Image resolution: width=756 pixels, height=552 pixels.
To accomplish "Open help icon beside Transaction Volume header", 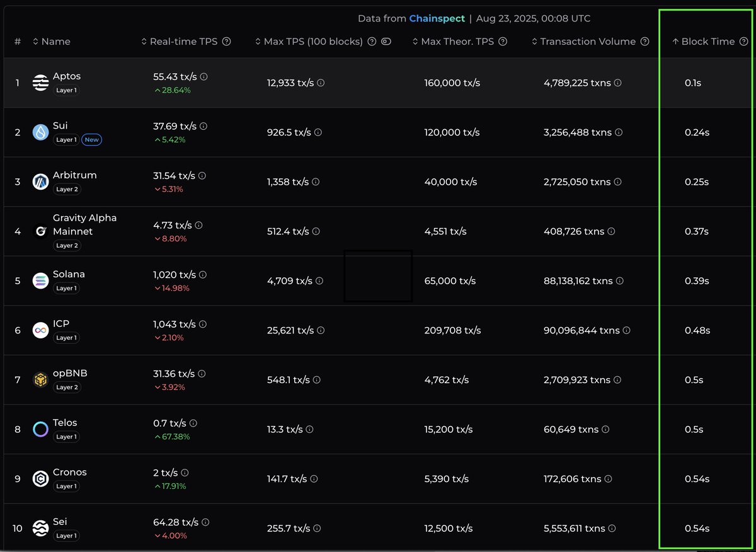I will 644,42.
